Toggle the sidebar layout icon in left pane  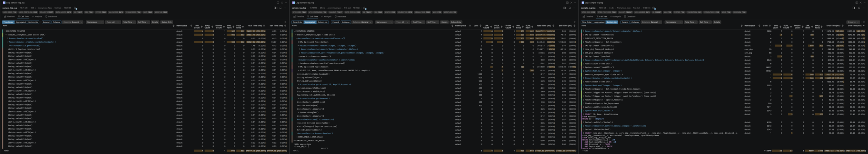point(275,8)
